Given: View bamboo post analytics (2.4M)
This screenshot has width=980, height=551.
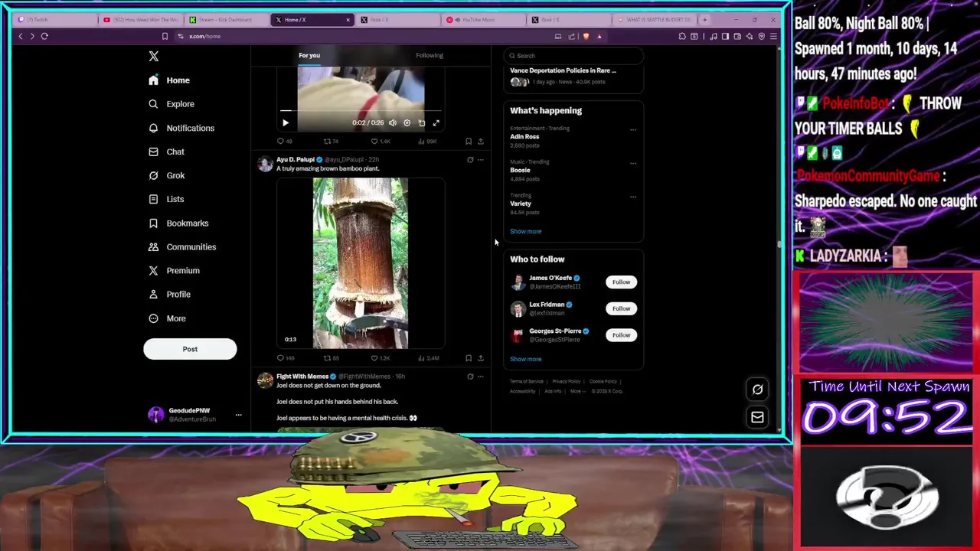Looking at the screenshot, I should coord(428,358).
